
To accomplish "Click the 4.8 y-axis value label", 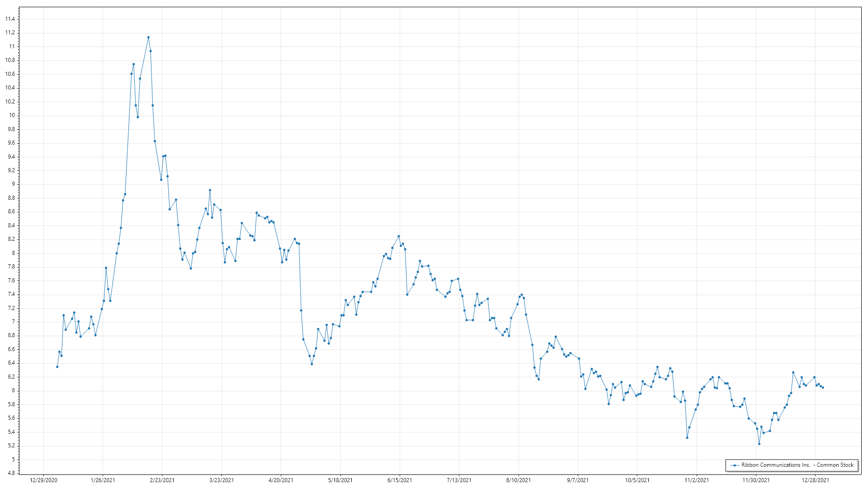I will tap(11, 473).
